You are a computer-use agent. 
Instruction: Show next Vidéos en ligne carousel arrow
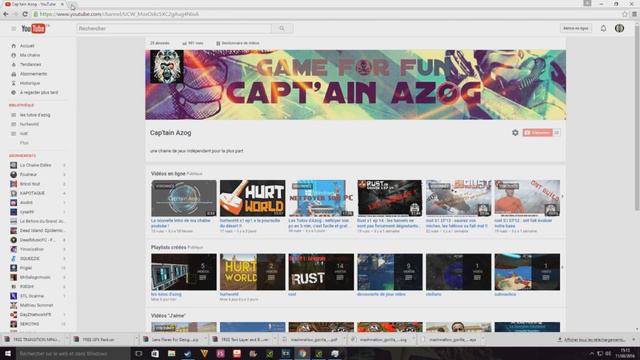pos(562,196)
